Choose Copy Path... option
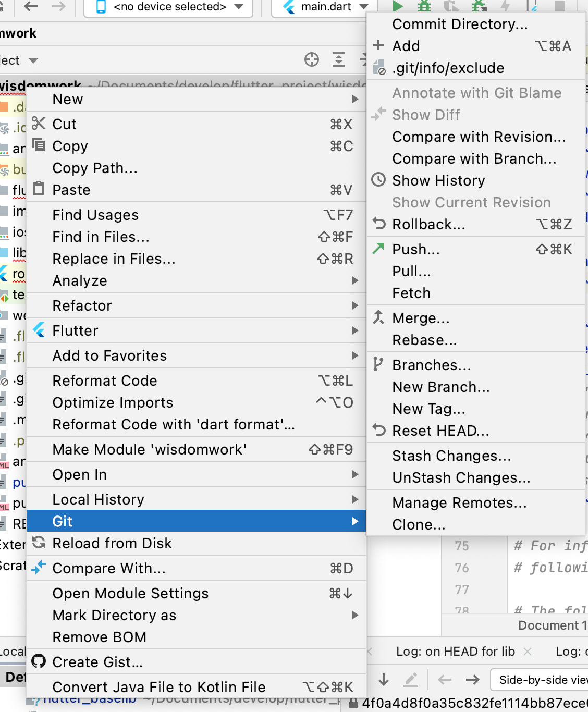Screen dimensions: 588x712 (x=196, y=168)
